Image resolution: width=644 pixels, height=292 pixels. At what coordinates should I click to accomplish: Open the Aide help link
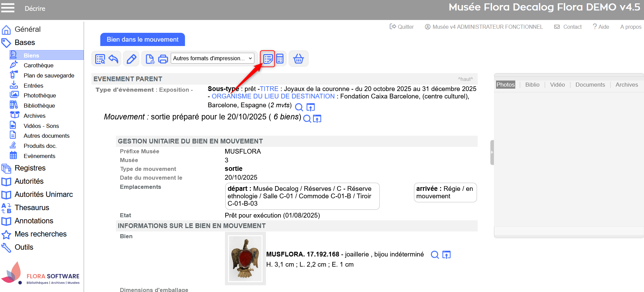(601, 27)
